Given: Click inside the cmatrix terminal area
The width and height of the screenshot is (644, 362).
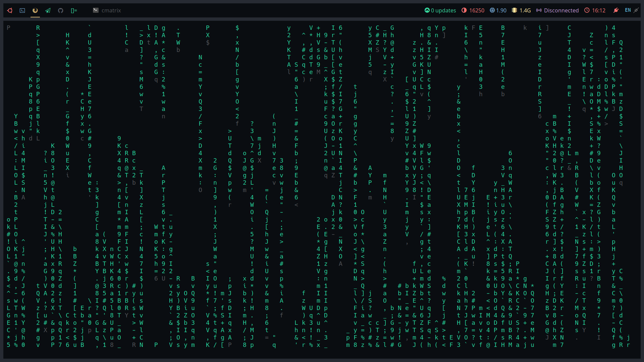Looking at the screenshot, I should [322, 188].
